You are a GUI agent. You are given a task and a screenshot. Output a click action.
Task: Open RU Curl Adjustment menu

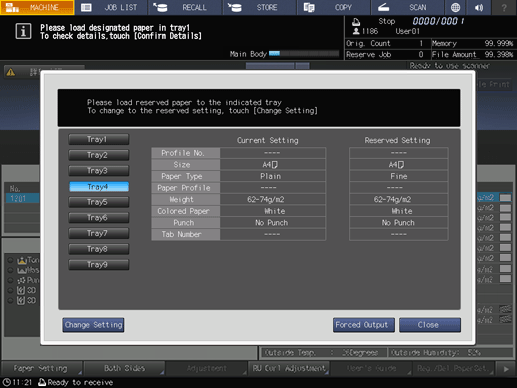[x=289, y=369]
